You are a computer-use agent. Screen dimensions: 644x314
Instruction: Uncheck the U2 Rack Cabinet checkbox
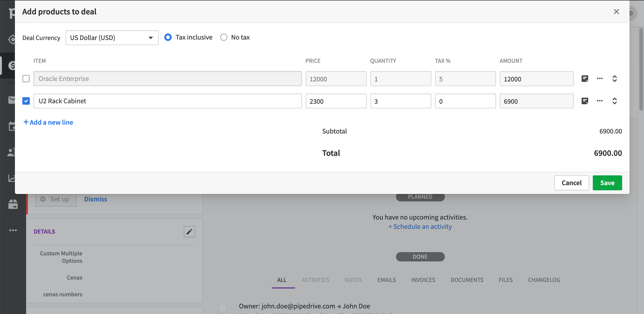pyautogui.click(x=26, y=101)
